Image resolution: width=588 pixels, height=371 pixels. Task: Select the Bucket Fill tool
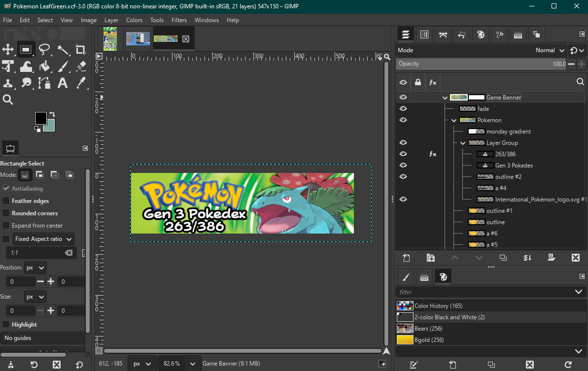click(x=44, y=66)
